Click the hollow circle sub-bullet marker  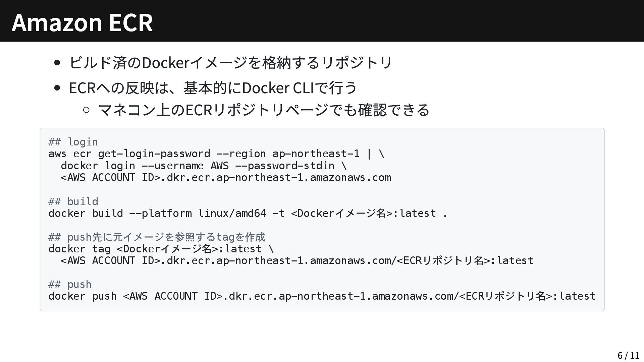pos(86,110)
